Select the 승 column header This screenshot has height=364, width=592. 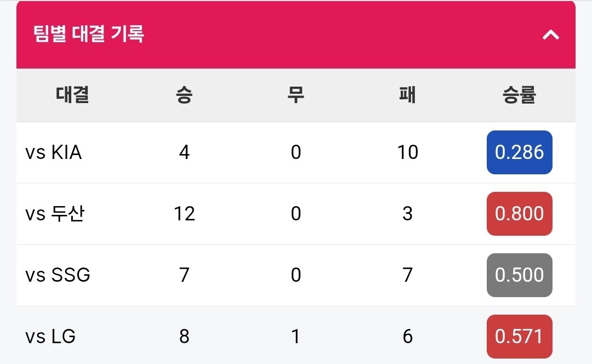[x=184, y=94]
